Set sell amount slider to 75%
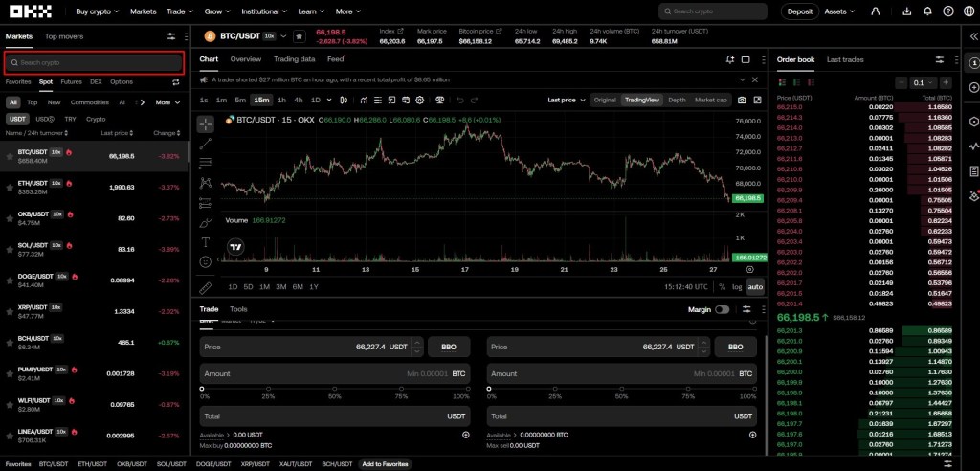 pyautogui.click(x=687, y=389)
